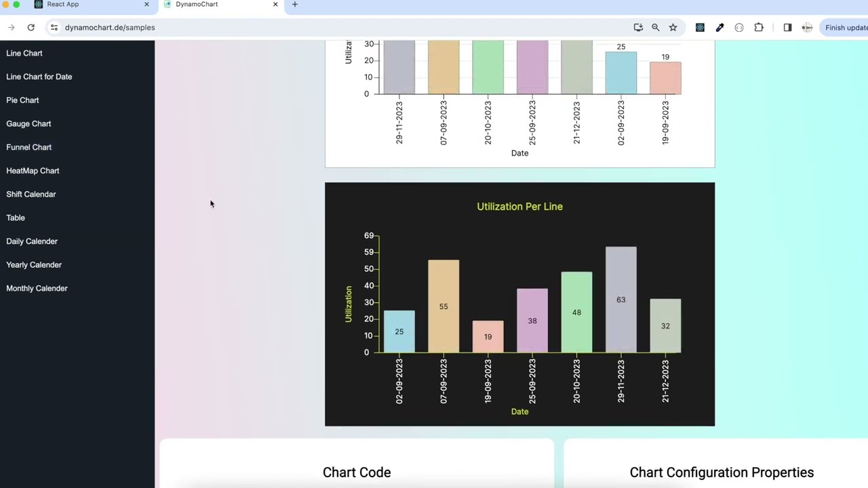Click the round brackets extension icon
Screen dimensions: 868x488
(x=739, y=27)
